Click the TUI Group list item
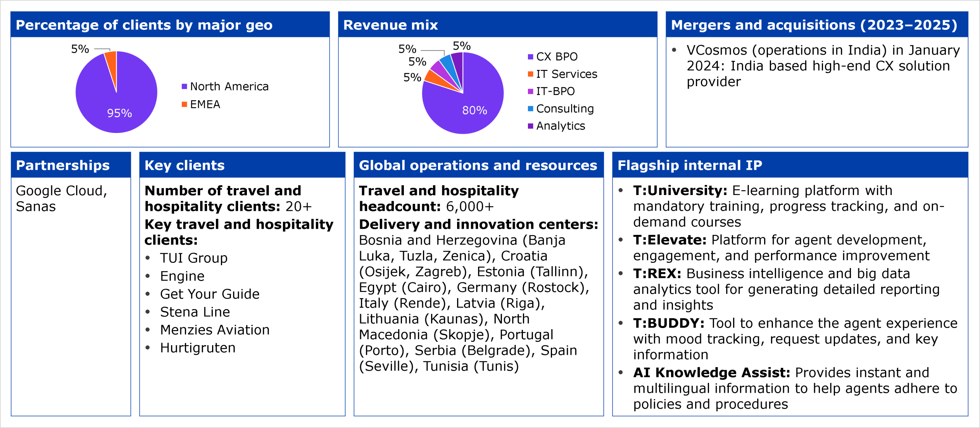The image size is (980, 428). tap(194, 258)
